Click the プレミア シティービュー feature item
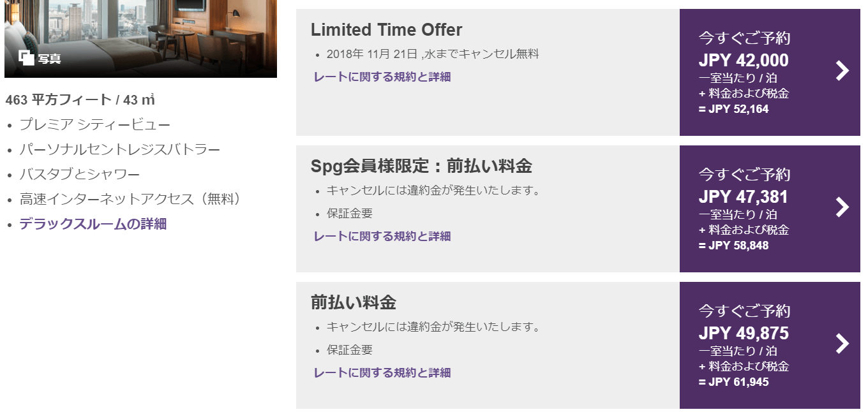The image size is (868, 412). [x=94, y=125]
